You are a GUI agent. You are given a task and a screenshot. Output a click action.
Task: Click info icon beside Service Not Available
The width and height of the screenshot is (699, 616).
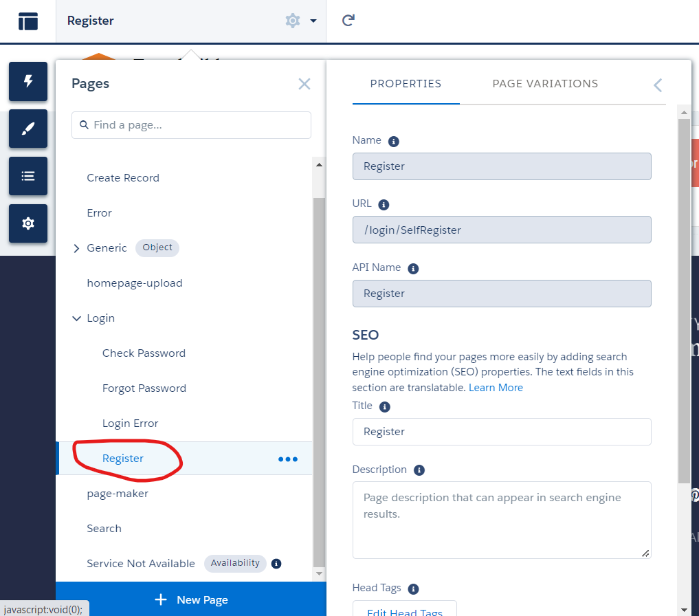coord(276,564)
